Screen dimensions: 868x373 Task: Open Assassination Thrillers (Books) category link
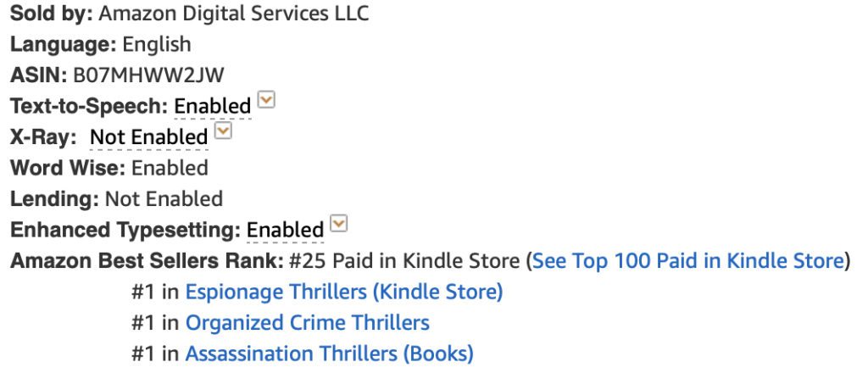[330, 354]
